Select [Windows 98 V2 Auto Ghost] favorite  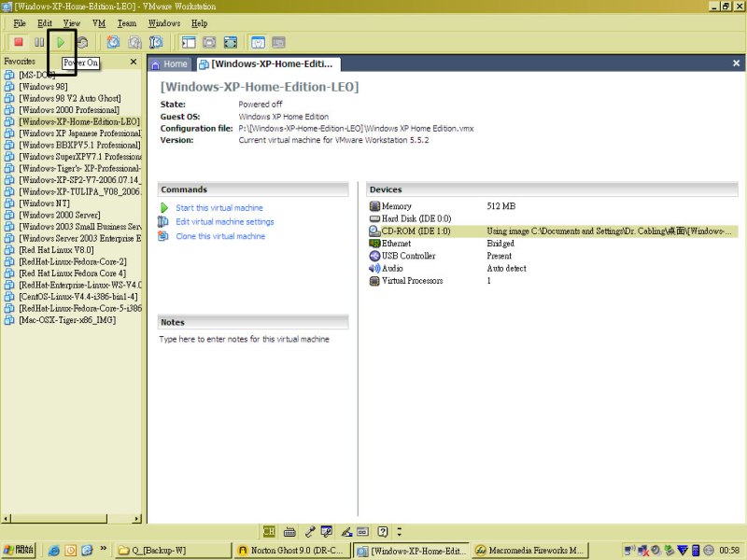[x=70, y=99]
